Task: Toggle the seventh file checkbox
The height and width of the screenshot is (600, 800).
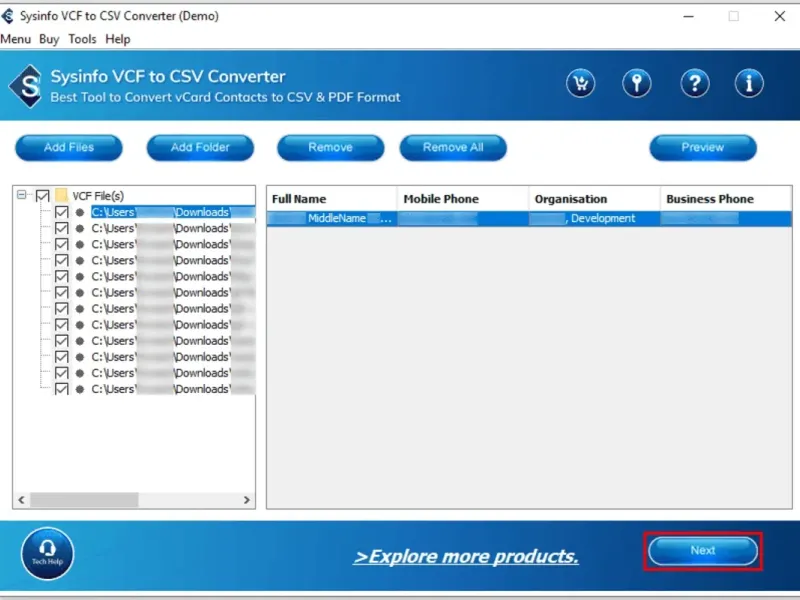Action: [61, 308]
